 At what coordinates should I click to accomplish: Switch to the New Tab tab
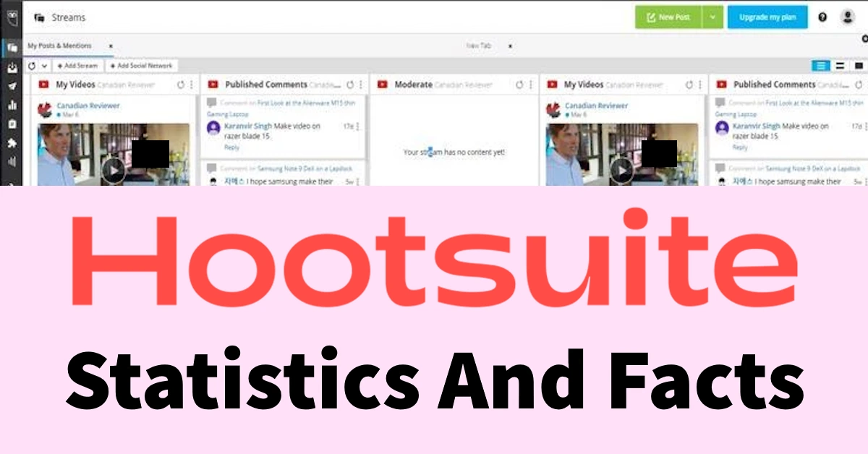tap(478, 46)
